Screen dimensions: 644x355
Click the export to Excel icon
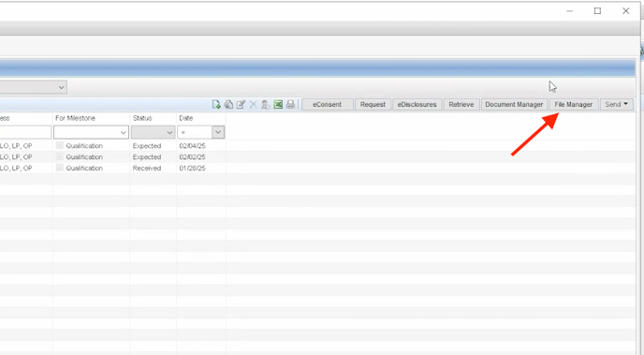point(278,104)
